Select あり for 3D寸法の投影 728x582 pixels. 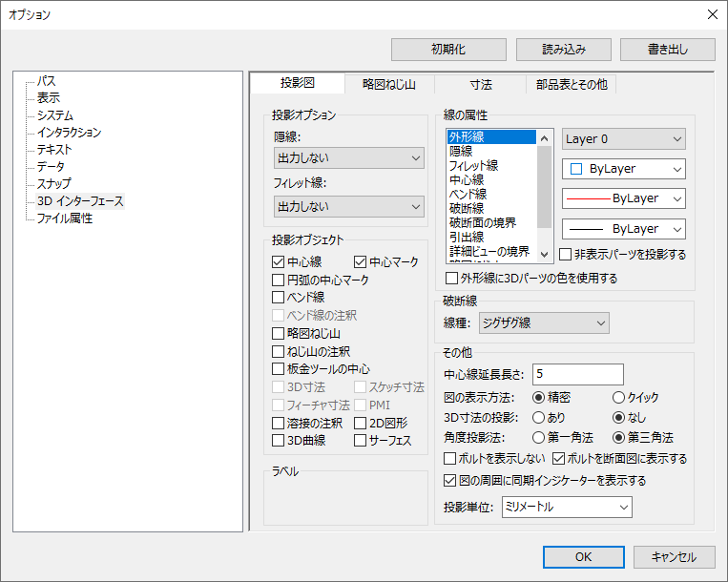538,417
